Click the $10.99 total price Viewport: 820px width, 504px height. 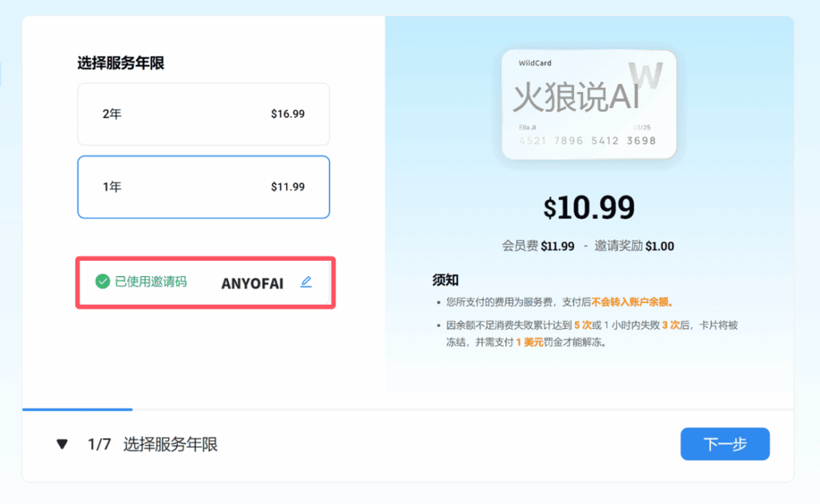(589, 207)
